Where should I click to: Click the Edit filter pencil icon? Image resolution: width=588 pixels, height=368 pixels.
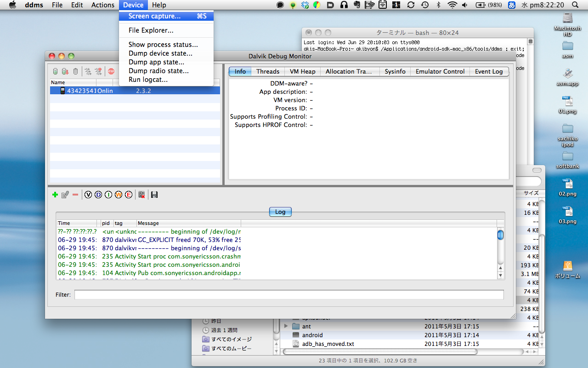point(65,195)
